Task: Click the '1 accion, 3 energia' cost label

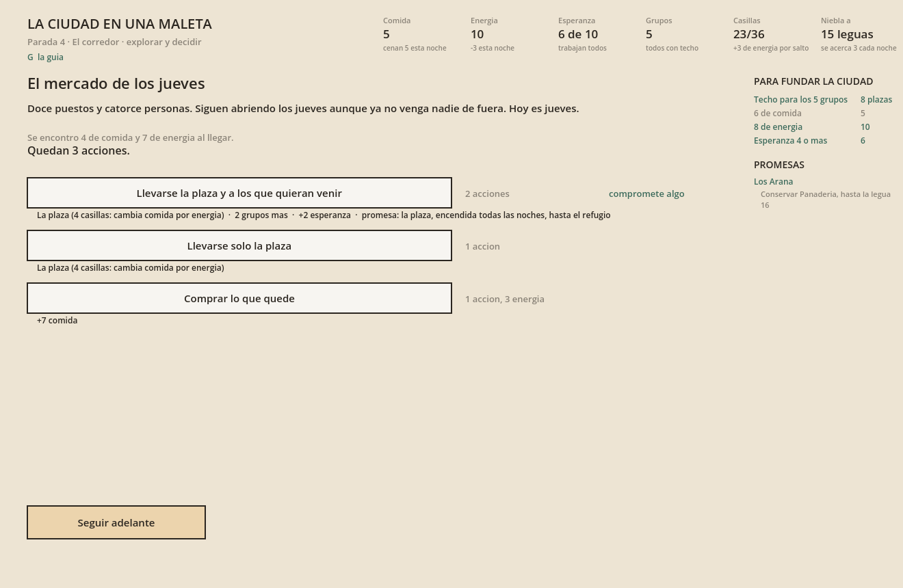Action: (x=505, y=299)
